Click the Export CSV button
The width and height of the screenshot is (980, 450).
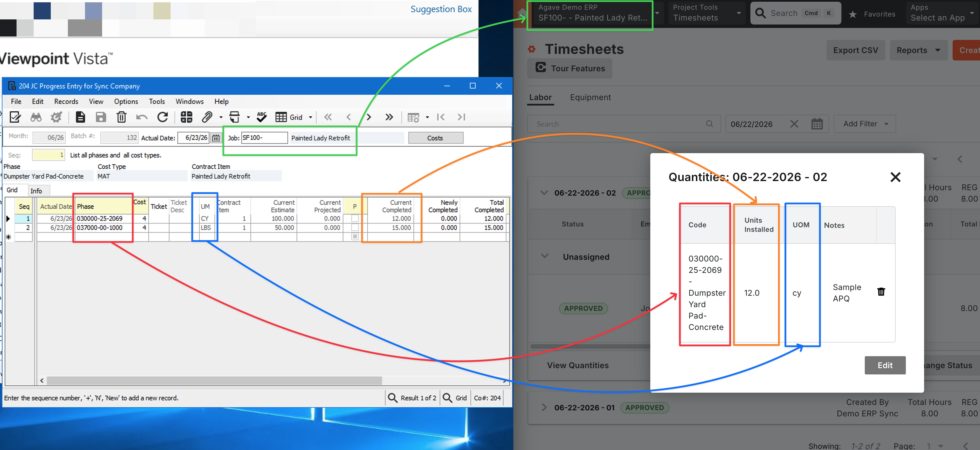[x=856, y=50]
